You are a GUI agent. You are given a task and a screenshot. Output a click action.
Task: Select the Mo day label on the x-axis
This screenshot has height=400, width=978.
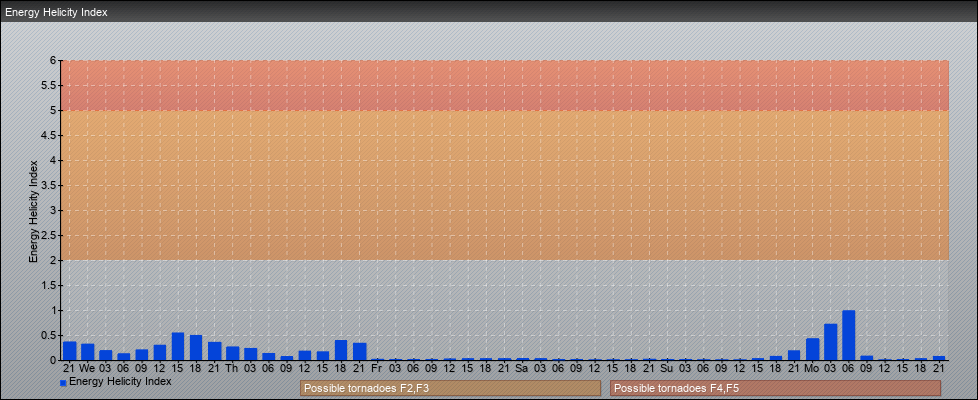[812, 368]
